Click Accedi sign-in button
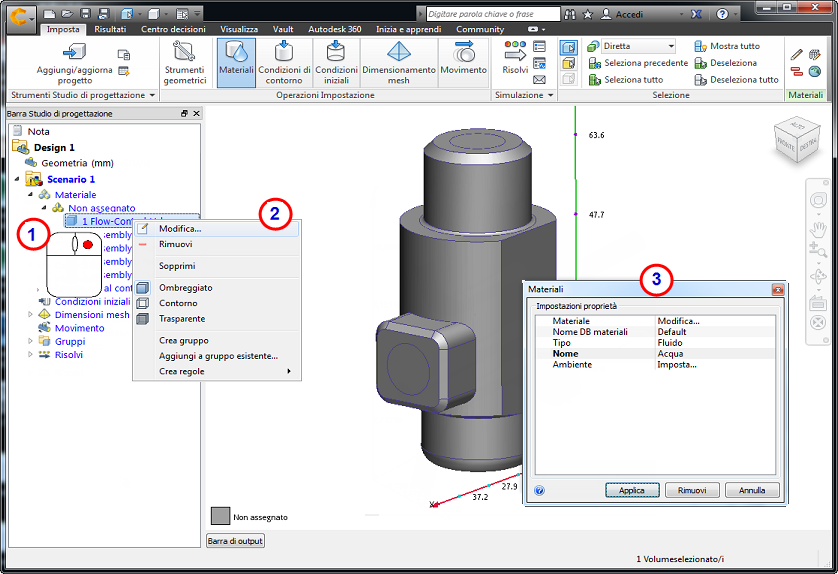This screenshot has width=838, height=574. (622, 14)
